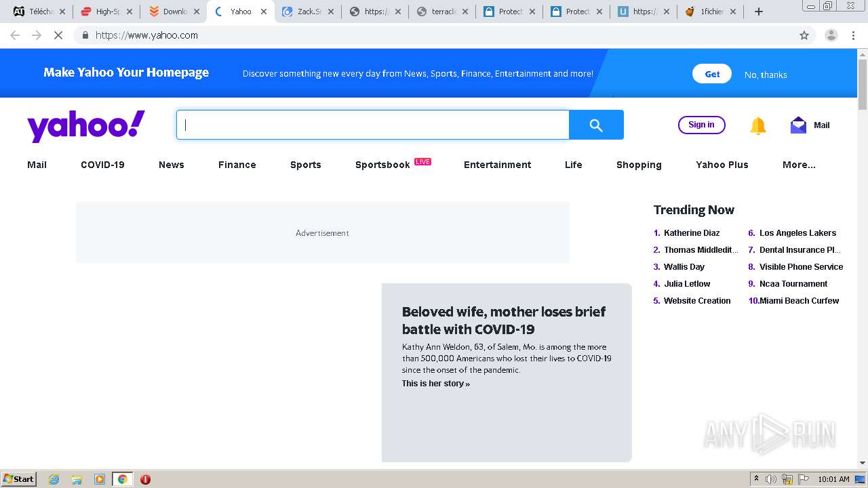The width and height of the screenshot is (868, 488).
Task: Click the blue search magnifier button
Action: (x=596, y=125)
